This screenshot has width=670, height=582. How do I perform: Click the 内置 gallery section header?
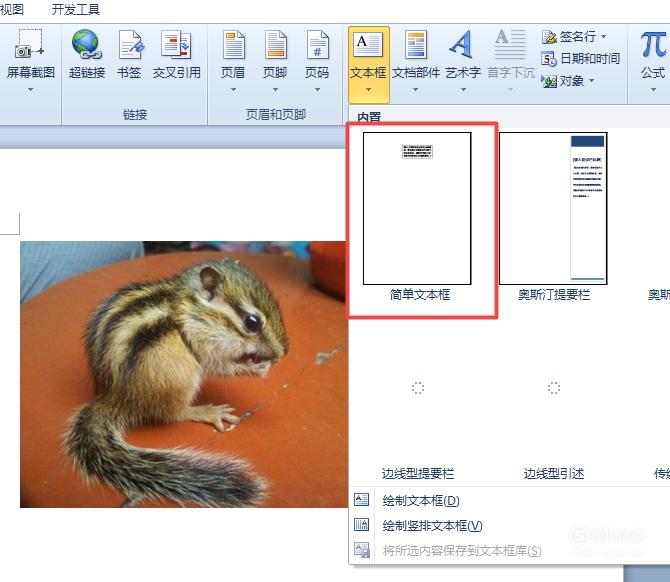[369, 117]
